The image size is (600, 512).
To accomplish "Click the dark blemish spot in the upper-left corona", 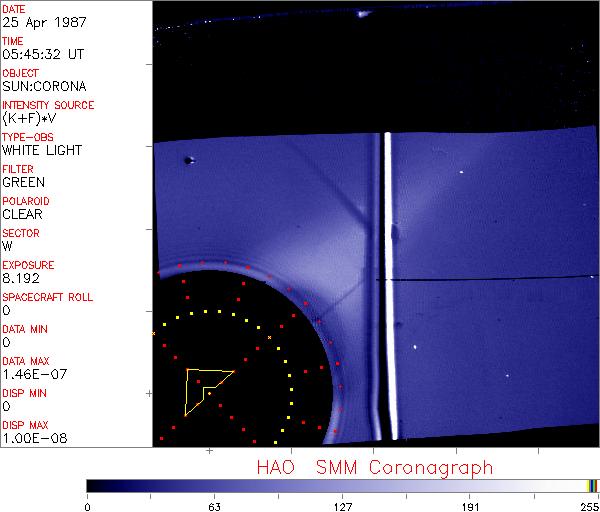I will (x=187, y=160).
